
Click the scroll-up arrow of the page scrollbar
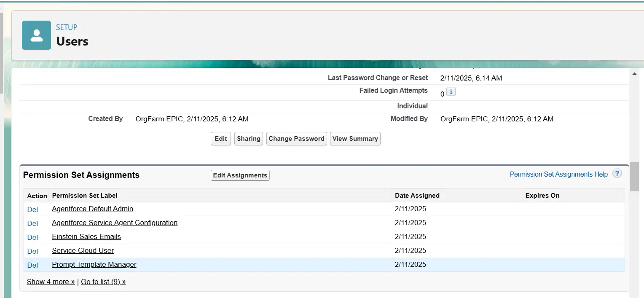(634, 74)
